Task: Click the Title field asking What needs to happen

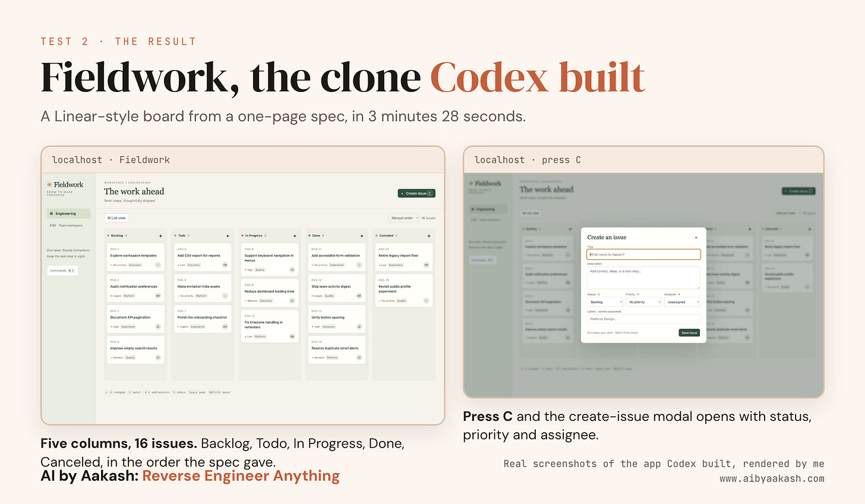Action: pyautogui.click(x=643, y=254)
